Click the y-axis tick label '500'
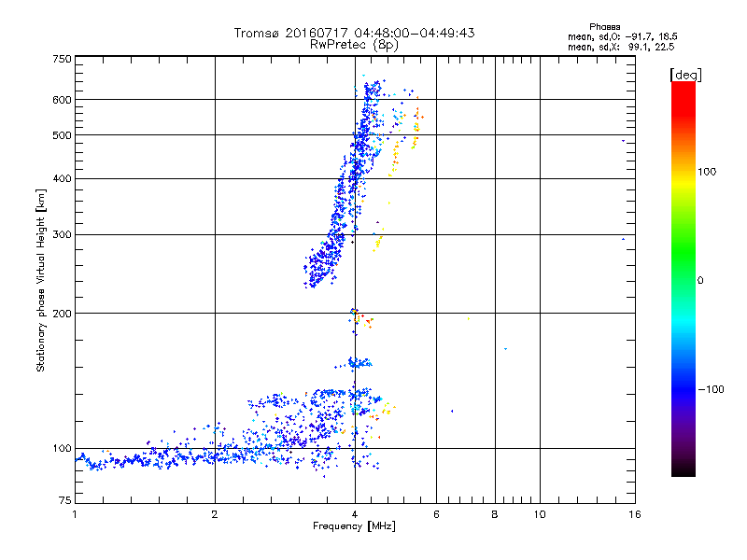This screenshot has width=747, height=560. 62,135
